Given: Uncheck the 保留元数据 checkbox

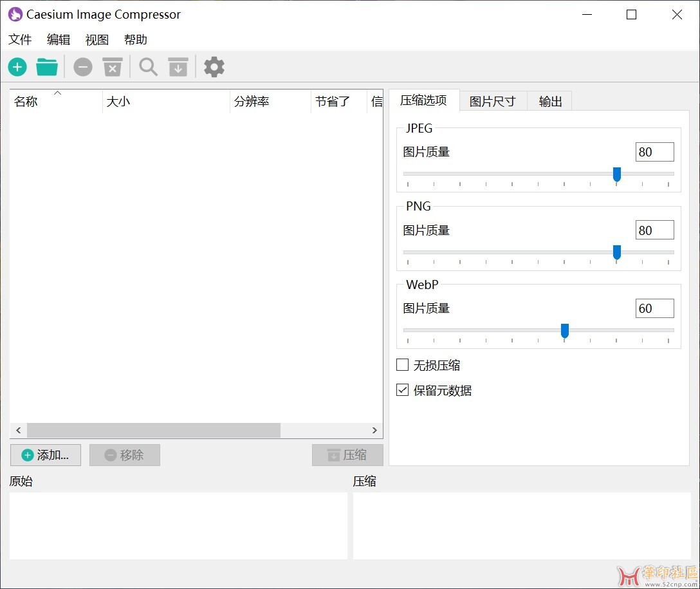Looking at the screenshot, I should 403,390.
